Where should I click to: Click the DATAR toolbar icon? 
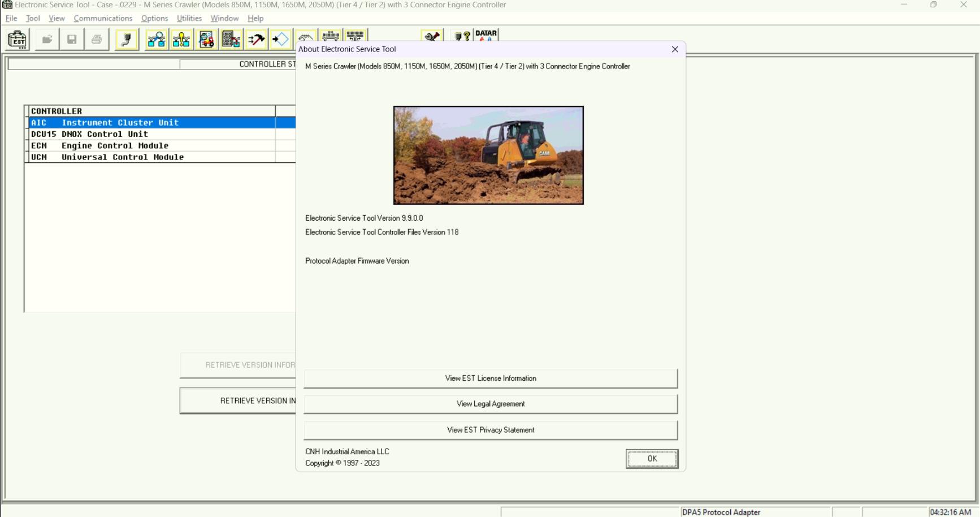click(x=486, y=35)
